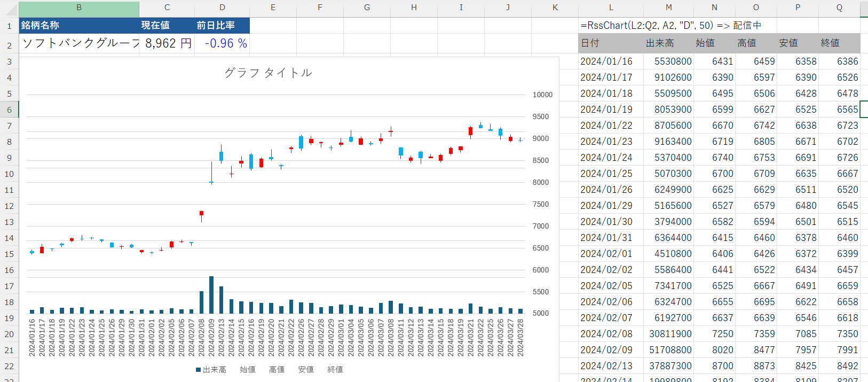This screenshot has height=382, width=868.
Task: Select column C header
Action: point(167,8)
